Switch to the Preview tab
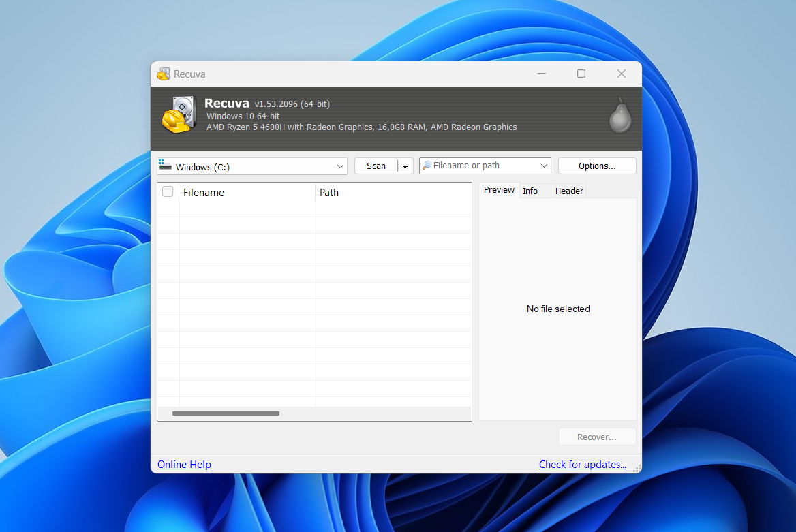Screen dimensions: 796x532 [x=498, y=190]
